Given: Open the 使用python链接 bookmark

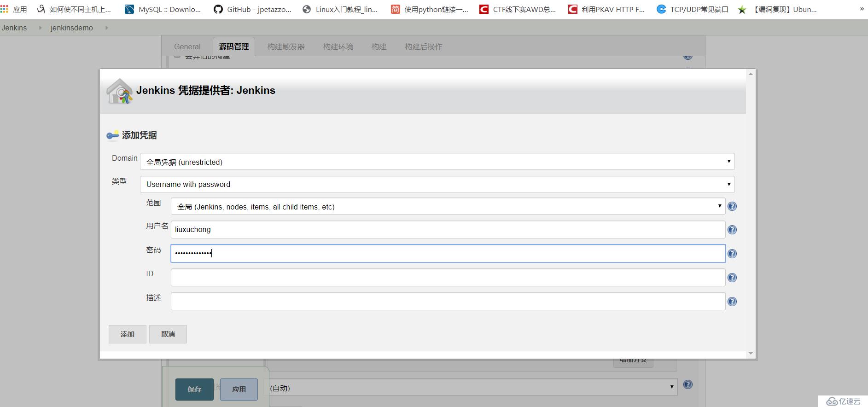Looking at the screenshot, I should click(430, 9).
